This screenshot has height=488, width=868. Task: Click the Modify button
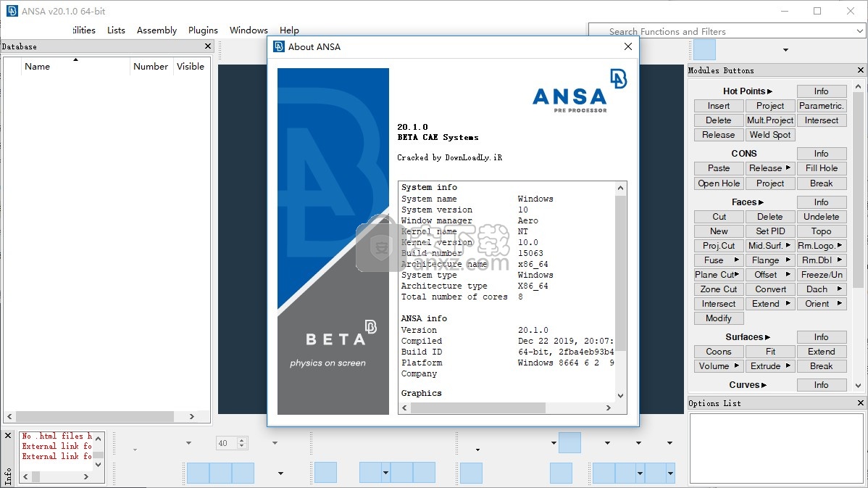pos(719,318)
